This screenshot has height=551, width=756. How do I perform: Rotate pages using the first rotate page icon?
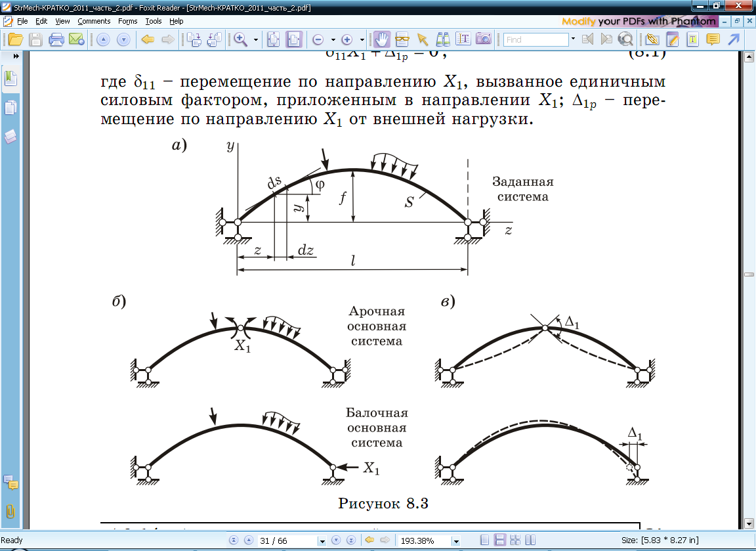pos(194,39)
